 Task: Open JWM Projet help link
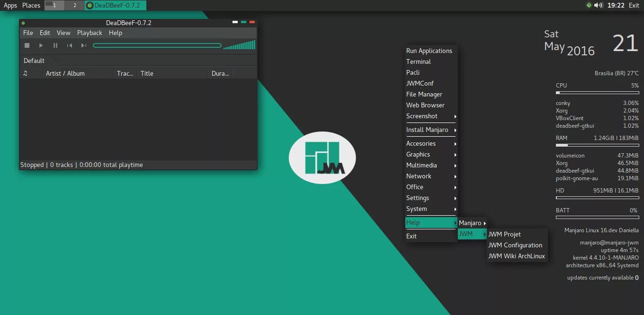(517, 234)
